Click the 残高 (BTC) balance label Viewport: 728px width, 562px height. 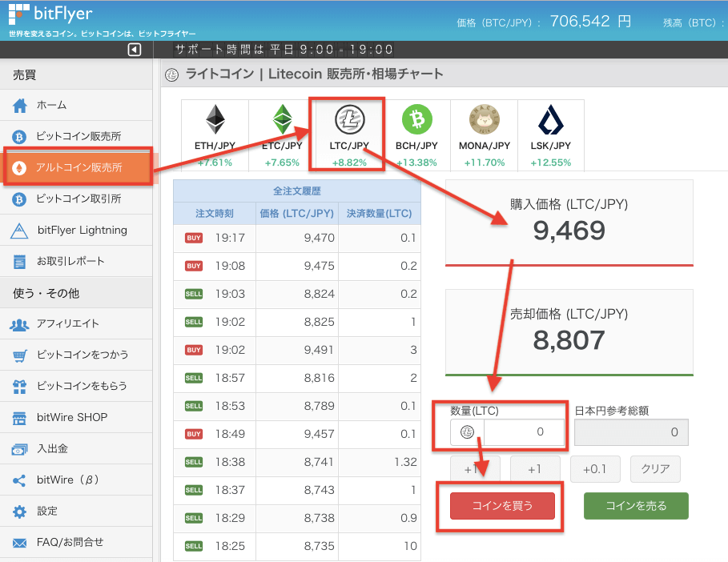694,22
